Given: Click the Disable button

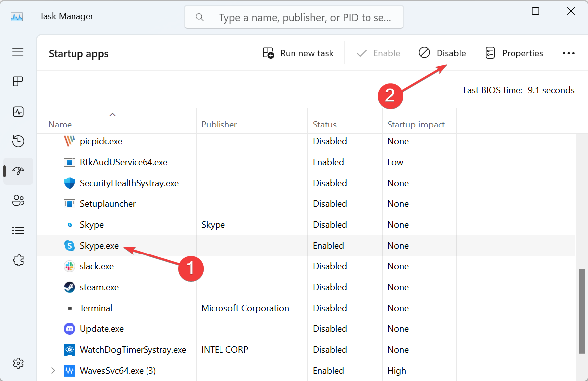Looking at the screenshot, I should tap(442, 53).
